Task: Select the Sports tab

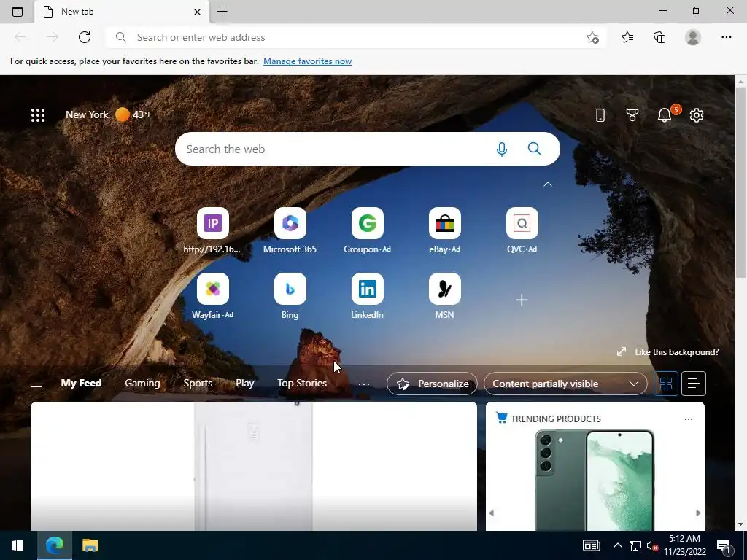Action: pyautogui.click(x=198, y=383)
